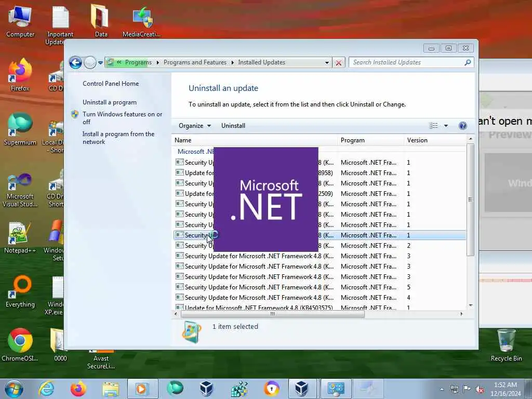The image size is (532, 399).
Task: Open the recent pages dropdown arrow
Action: click(x=100, y=63)
